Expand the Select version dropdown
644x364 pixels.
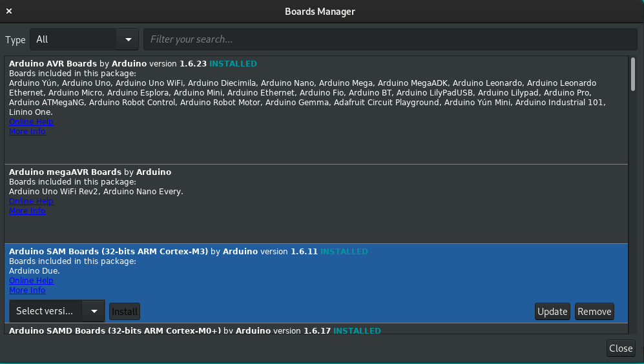click(57, 312)
